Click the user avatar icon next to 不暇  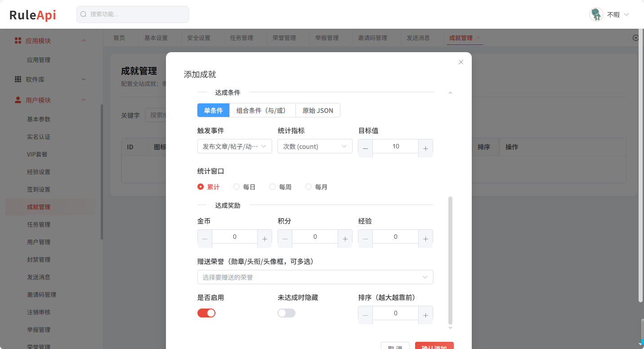pos(596,14)
